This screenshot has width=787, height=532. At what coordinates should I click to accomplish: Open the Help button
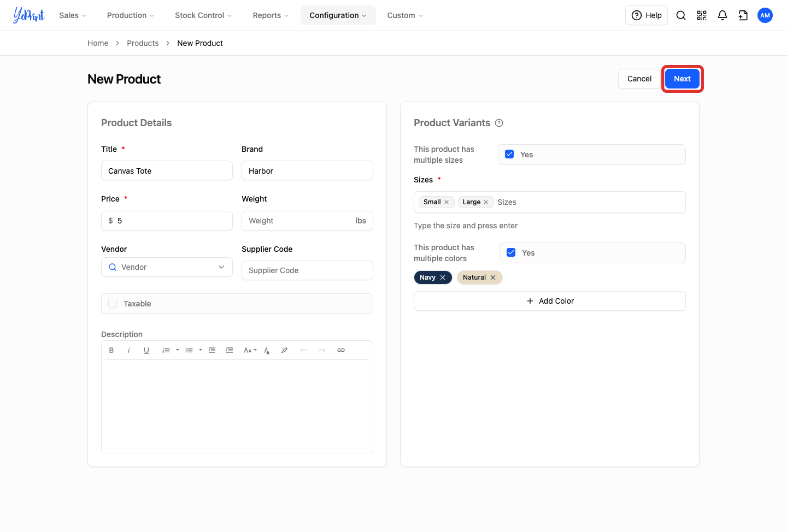tap(647, 15)
